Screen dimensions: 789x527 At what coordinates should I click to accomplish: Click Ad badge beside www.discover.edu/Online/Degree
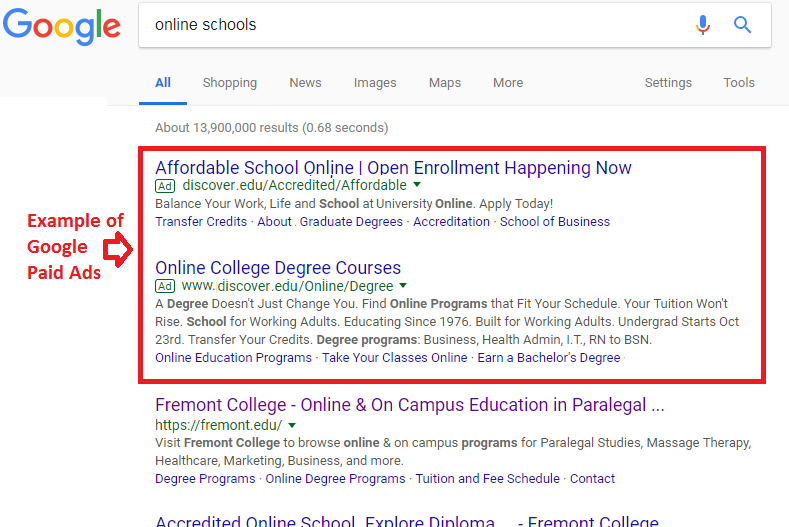point(165,286)
